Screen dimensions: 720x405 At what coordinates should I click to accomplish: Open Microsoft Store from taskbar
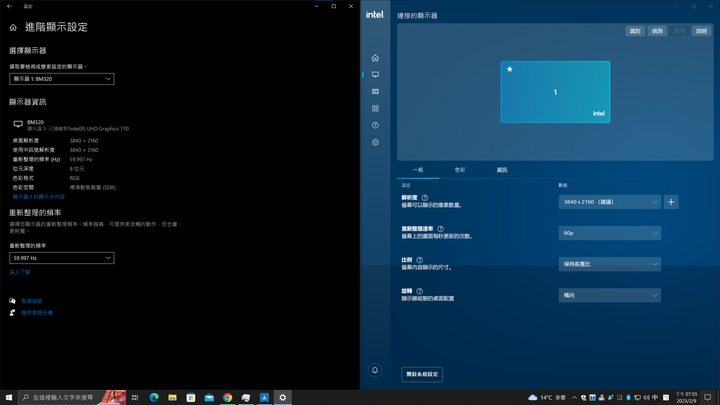click(191, 398)
